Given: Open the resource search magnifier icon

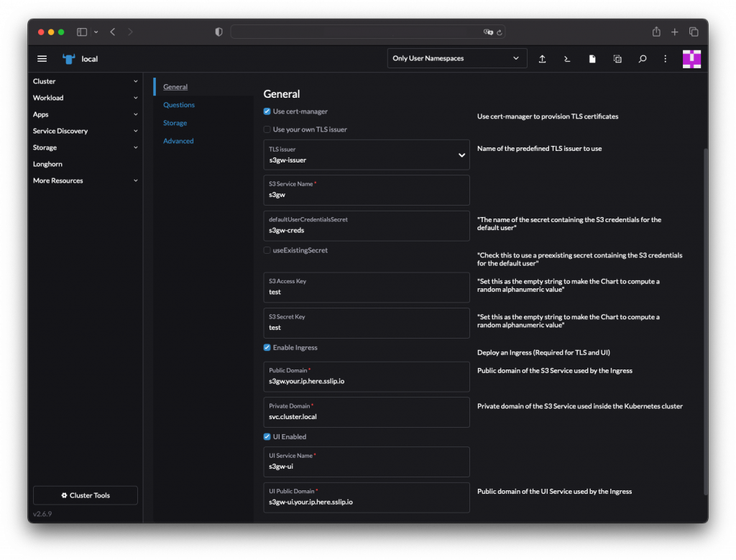Looking at the screenshot, I should pos(643,59).
